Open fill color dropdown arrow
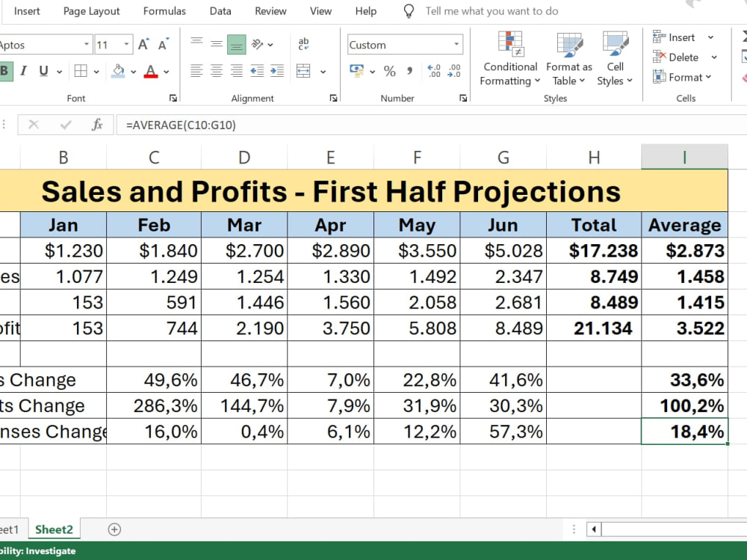Viewport: 747px width, 560px height. (134, 72)
